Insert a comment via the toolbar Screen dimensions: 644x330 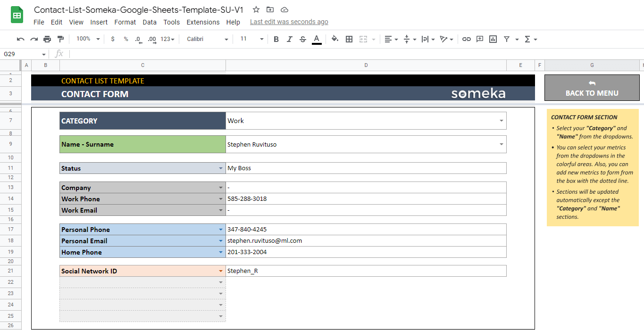479,39
